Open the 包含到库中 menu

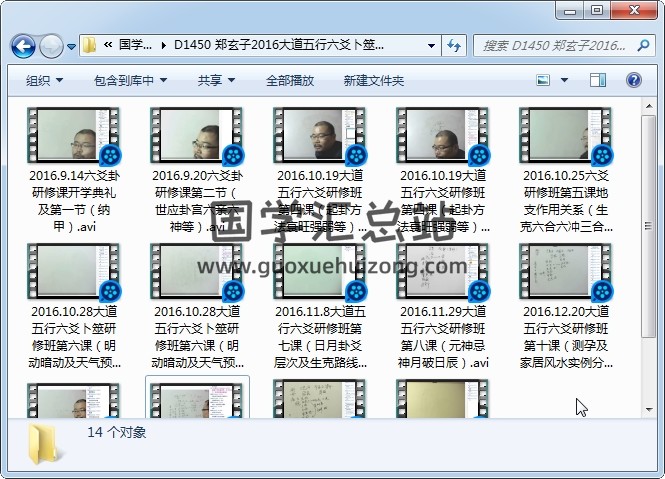coord(131,80)
